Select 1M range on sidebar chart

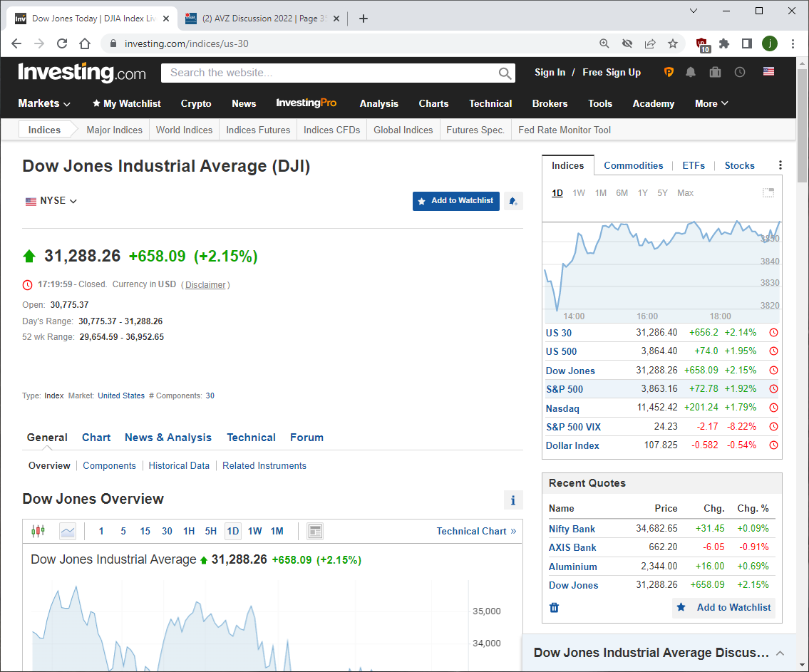[601, 193]
